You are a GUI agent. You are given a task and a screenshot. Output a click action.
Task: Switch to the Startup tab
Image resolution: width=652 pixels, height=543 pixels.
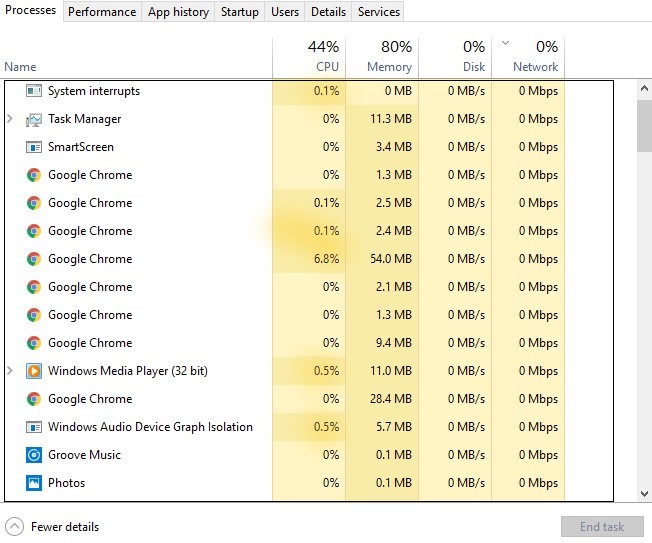[240, 12]
